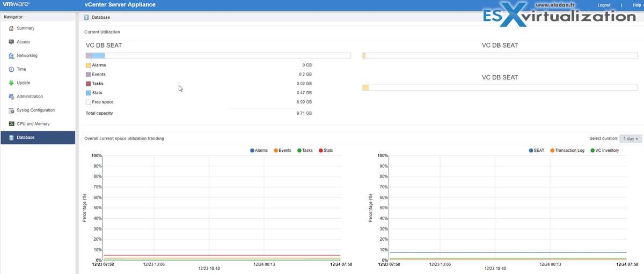
Task: Toggle Events series in chart legend
Action: click(x=282, y=151)
